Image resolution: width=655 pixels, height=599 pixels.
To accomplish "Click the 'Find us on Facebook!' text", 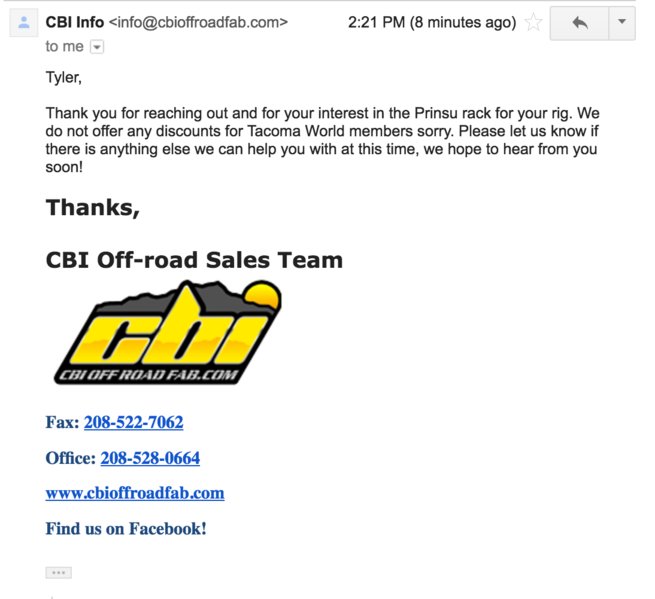I will (126, 529).
